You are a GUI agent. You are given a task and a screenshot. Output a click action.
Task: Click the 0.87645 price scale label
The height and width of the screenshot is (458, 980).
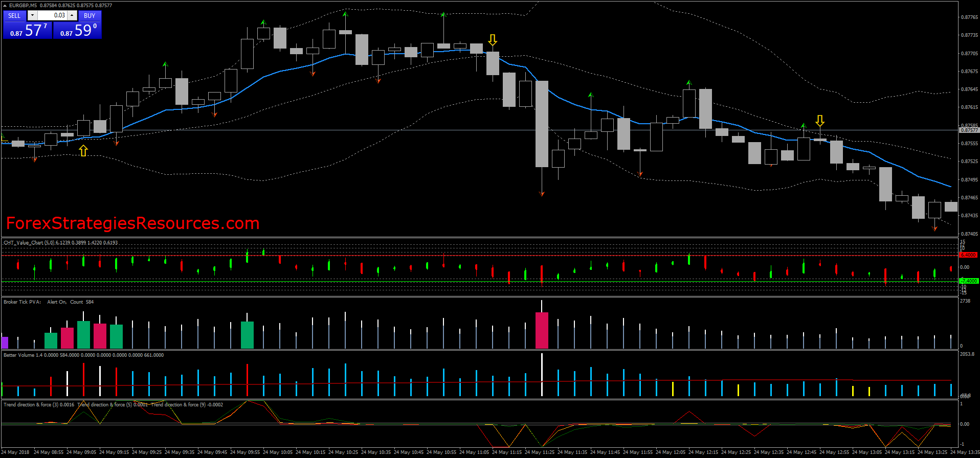coord(970,89)
